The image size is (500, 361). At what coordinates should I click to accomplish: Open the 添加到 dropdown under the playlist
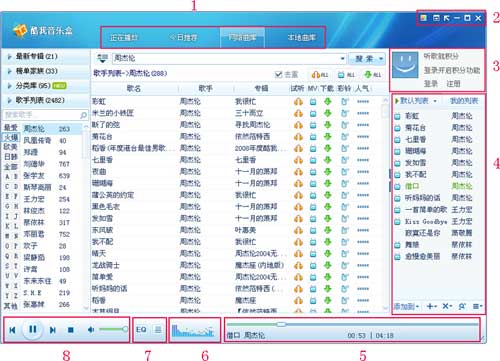pyautogui.click(x=406, y=306)
